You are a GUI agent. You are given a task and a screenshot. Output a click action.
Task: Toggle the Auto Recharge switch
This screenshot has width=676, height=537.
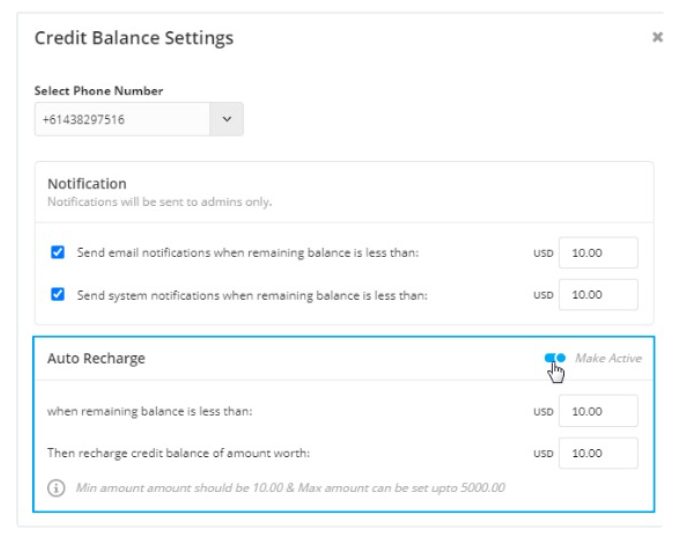click(555, 358)
